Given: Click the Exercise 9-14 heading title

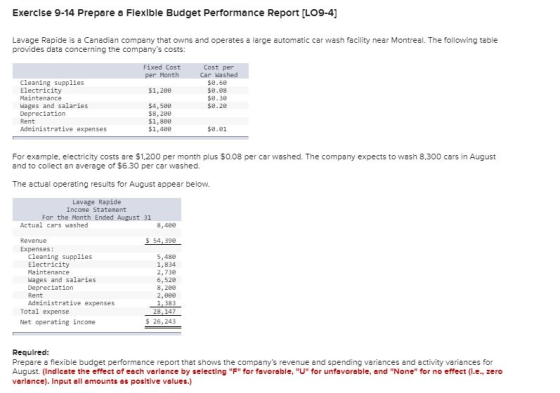Looking at the screenshot, I should (x=175, y=13).
